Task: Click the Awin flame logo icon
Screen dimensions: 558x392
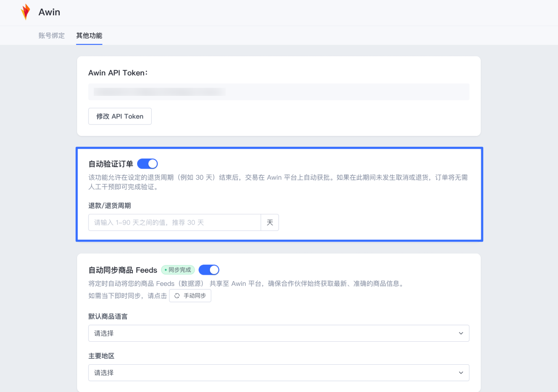Action: pos(26,12)
